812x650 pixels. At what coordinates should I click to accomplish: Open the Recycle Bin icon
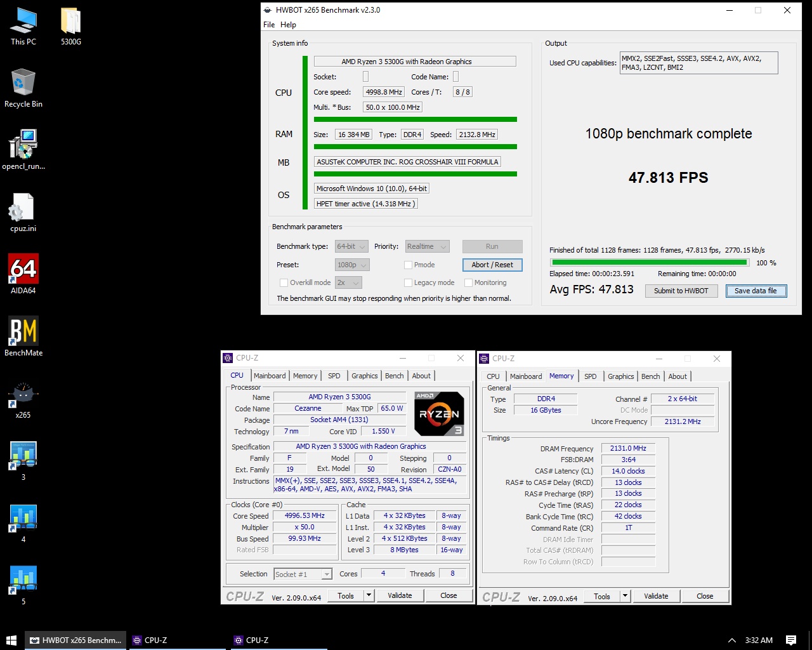(23, 89)
